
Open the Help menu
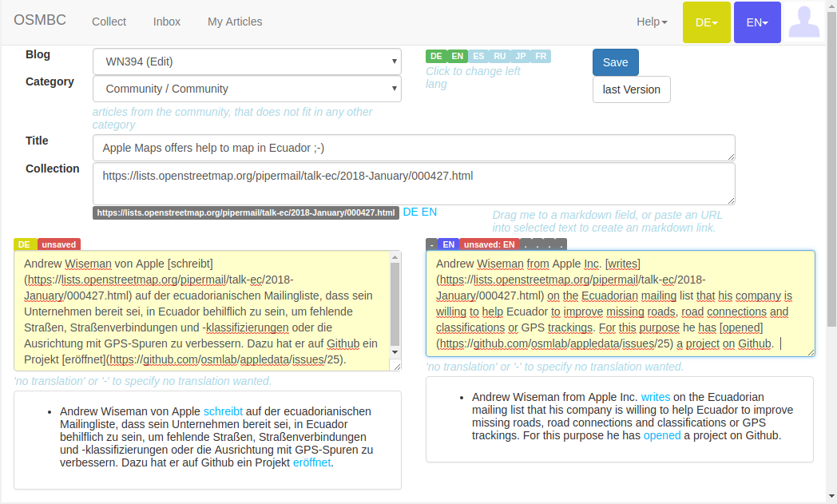pos(652,22)
